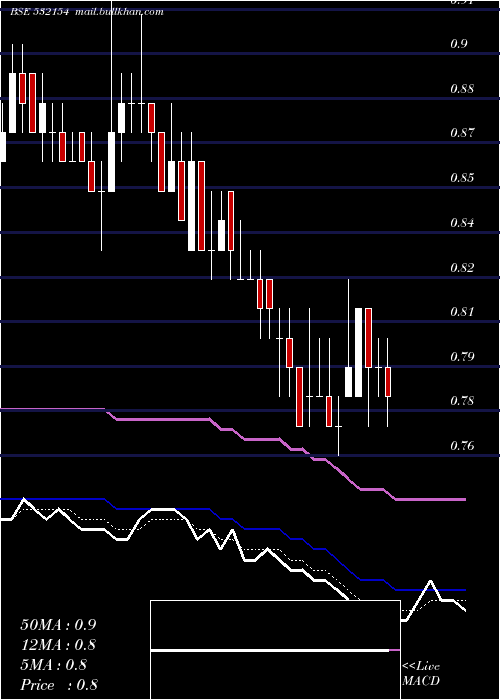Click the 0.88 price axis label

(462, 88)
